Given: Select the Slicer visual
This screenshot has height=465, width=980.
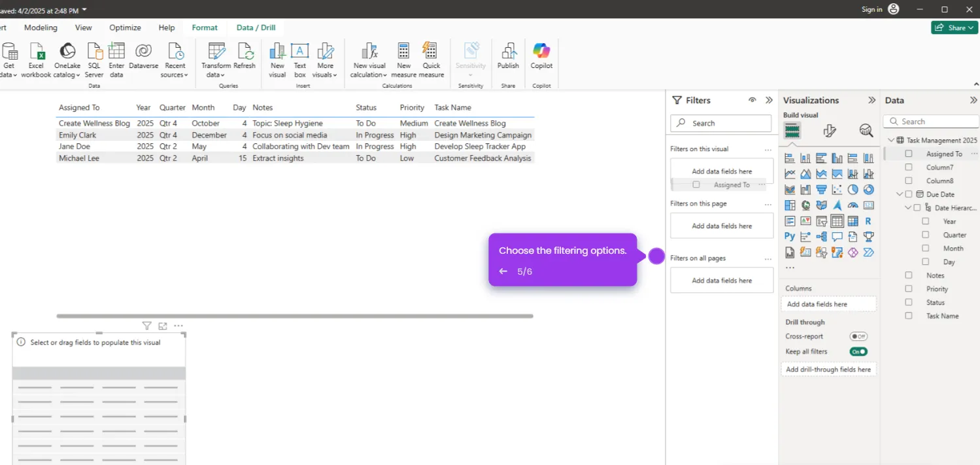Looking at the screenshot, I should (x=821, y=221).
